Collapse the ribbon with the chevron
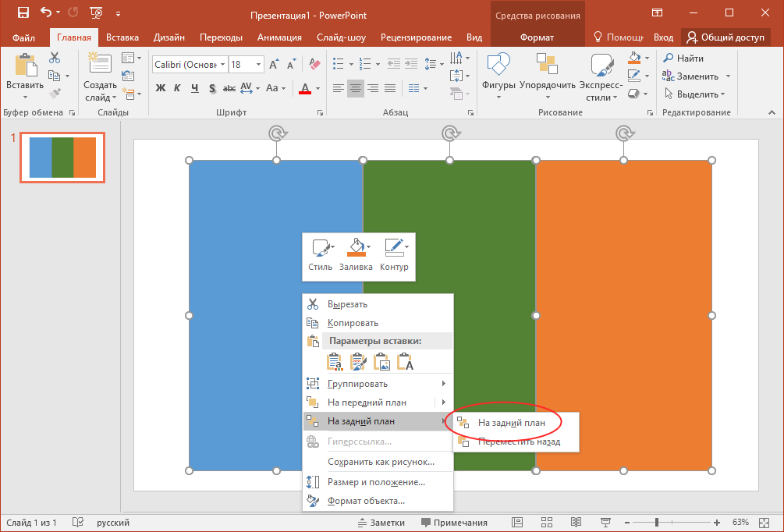The width and height of the screenshot is (784, 532). 771,114
